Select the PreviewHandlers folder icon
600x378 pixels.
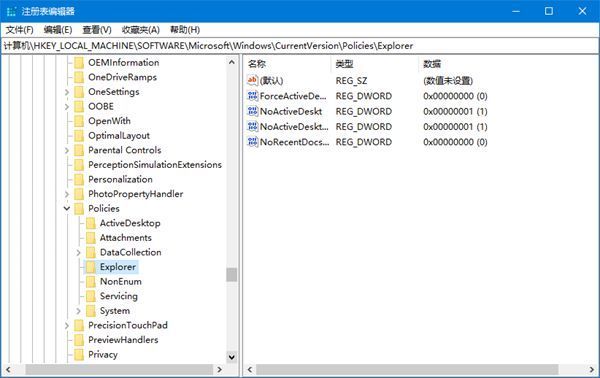pos(79,340)
